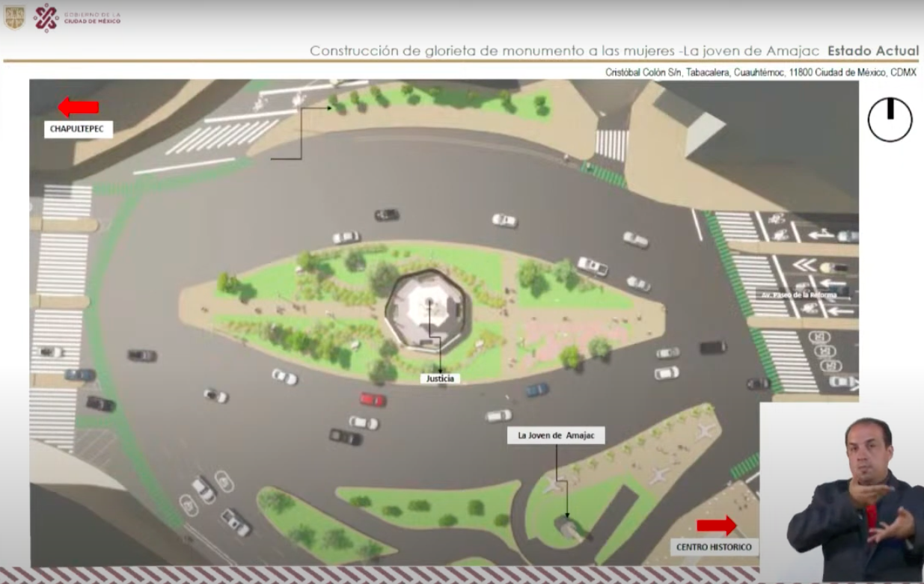Click the slide title about the glorieta construction
The width and height of the screenshot is (924, 584).
[x=565, y=51]
